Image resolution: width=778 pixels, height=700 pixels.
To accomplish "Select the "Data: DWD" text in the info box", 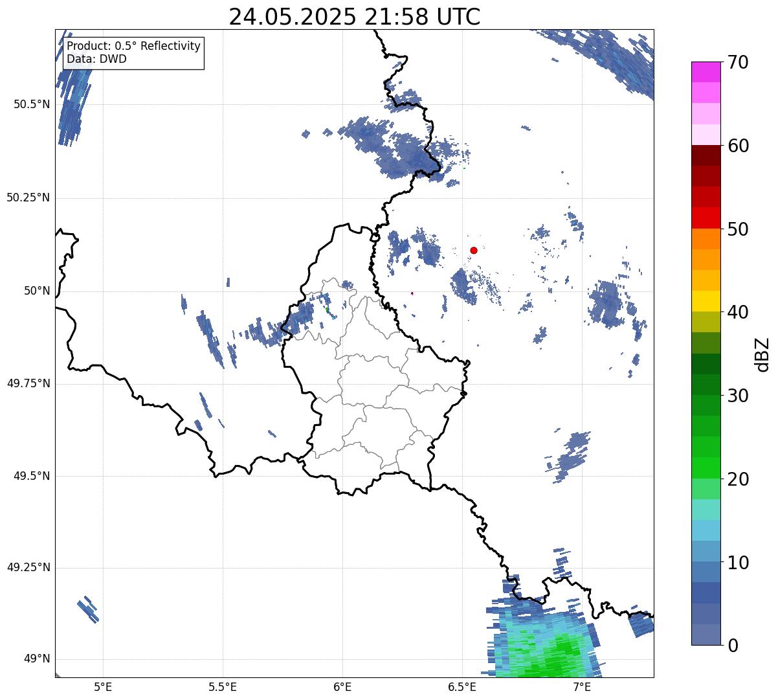I will pyautogui.click(x=97, y=59).
